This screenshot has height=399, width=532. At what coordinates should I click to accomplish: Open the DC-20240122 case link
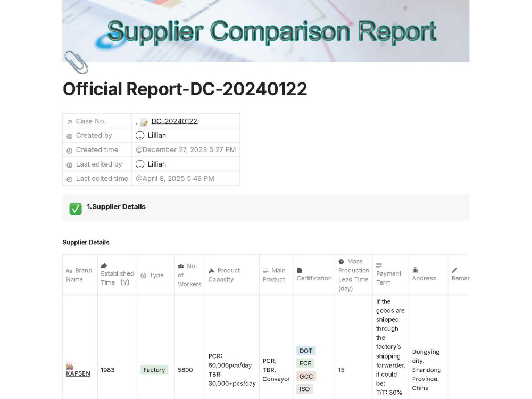[x=174, y=121]
